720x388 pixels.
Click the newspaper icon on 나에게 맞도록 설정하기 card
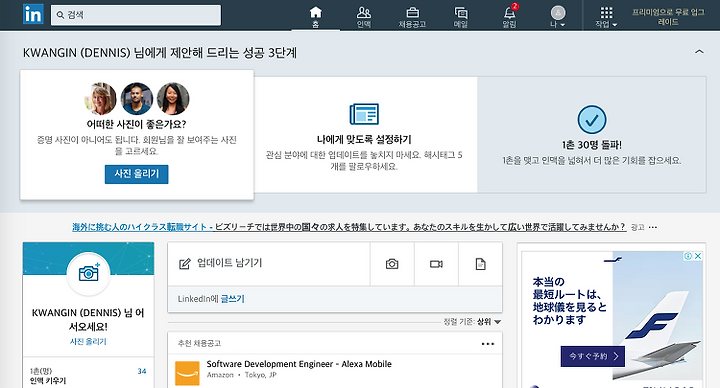coord(364,114)
